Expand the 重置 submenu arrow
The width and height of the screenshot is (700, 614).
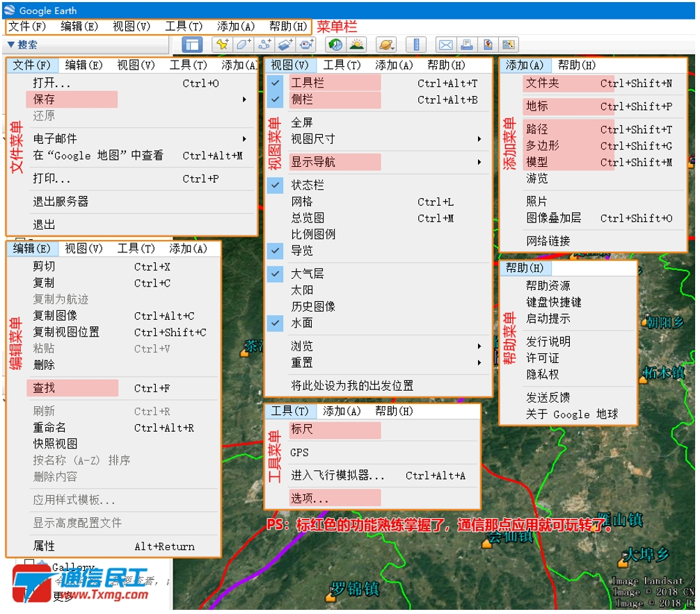[479, 362]
